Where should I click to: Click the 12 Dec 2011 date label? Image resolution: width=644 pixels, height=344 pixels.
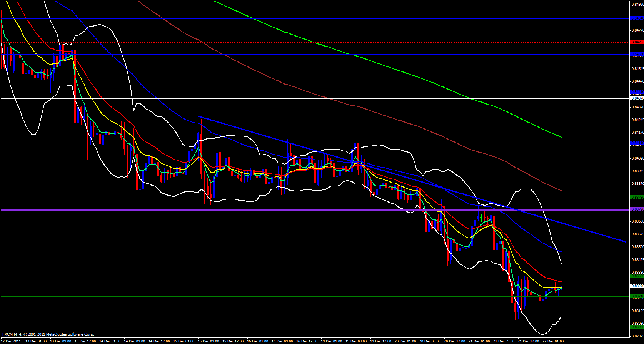(x=11, y=341)
